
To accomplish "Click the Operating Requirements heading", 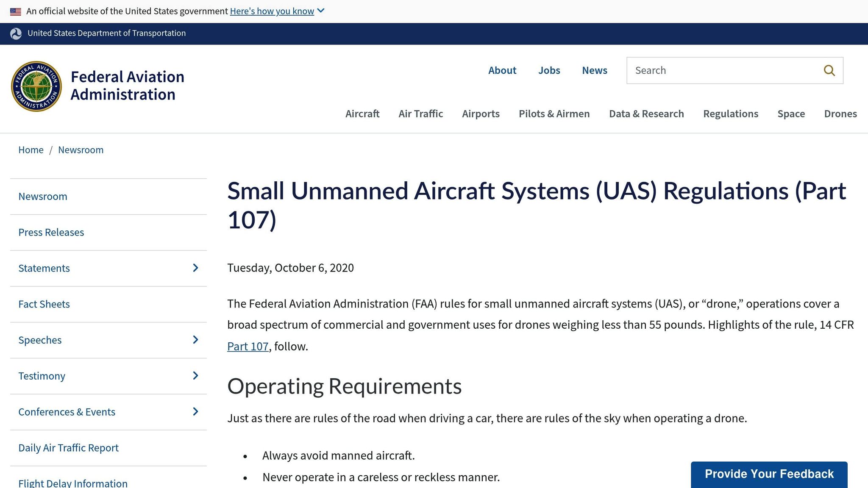I will (x=344, y=386).
